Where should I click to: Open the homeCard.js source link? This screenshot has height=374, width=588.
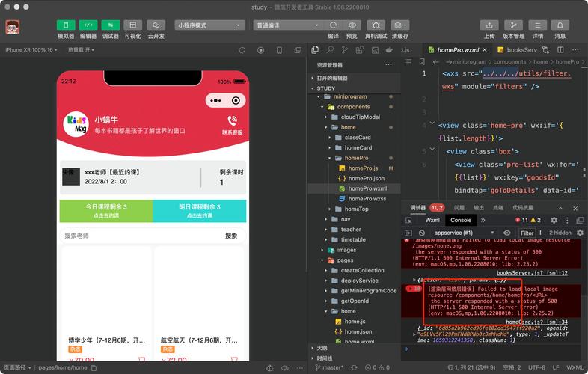pos(536,322)
